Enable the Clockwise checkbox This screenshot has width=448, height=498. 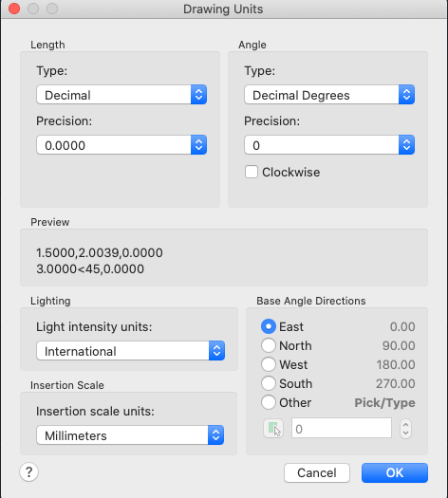(252, 172)
